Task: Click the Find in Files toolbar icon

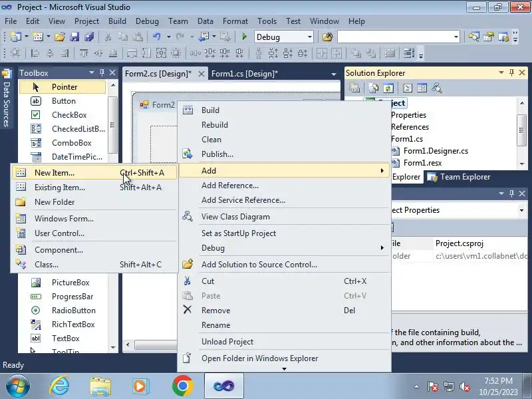Action: (x=327, y=37)
